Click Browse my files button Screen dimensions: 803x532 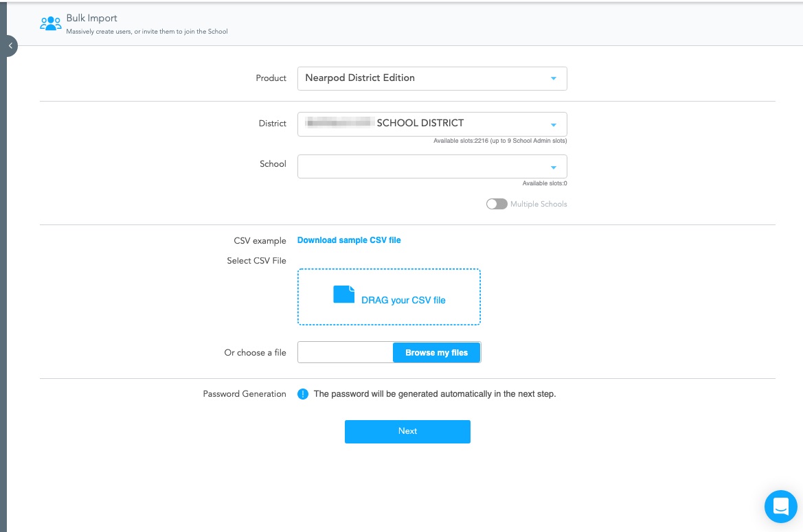[436, 353]
